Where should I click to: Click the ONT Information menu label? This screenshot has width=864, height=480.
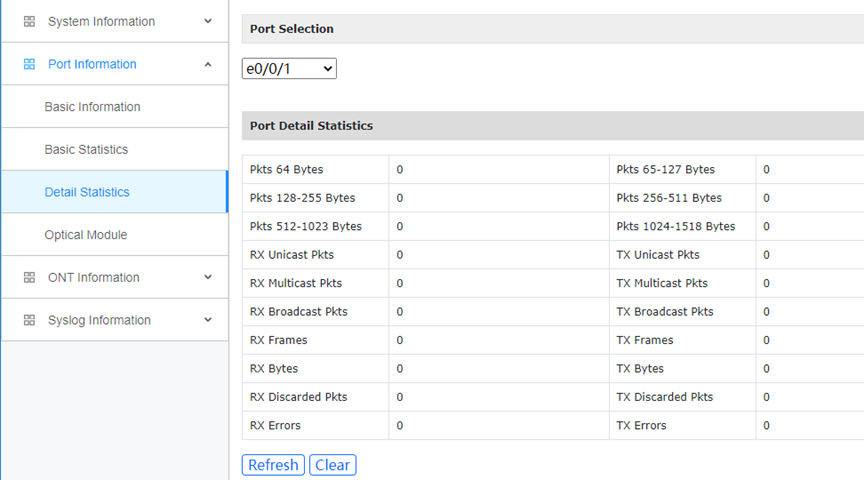[93, 278]
